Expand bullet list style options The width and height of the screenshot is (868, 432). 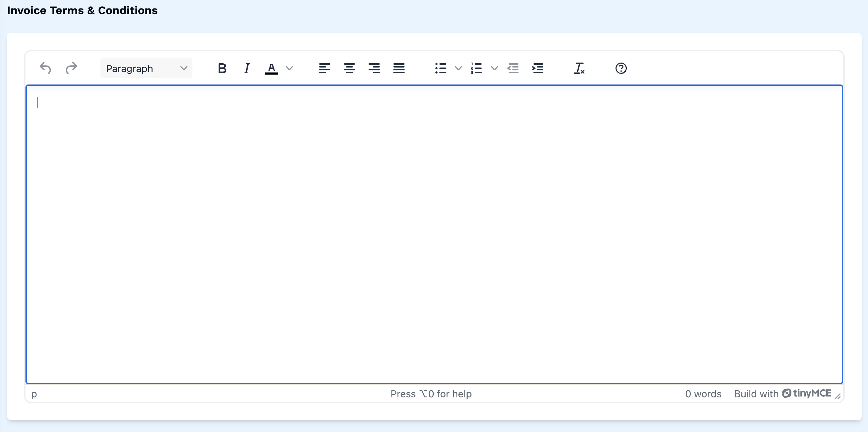458,68
